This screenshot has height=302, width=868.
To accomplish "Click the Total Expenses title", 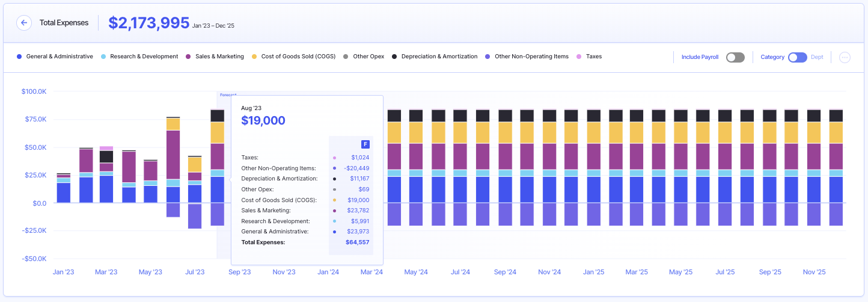I will click(64, 23).
